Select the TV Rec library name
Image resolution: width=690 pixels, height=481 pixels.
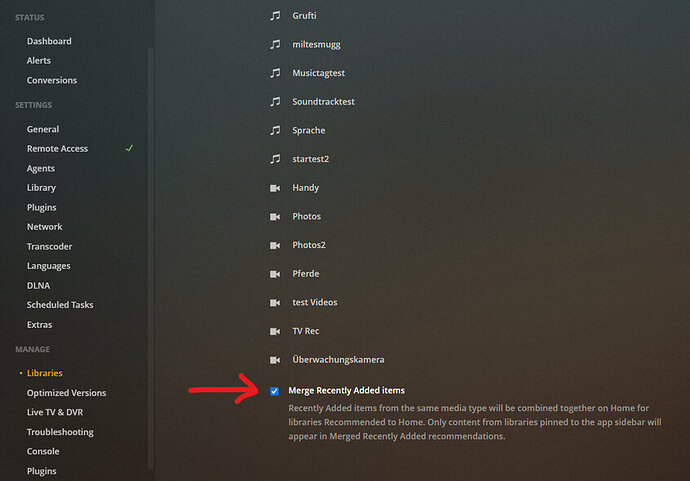point(306,331)
